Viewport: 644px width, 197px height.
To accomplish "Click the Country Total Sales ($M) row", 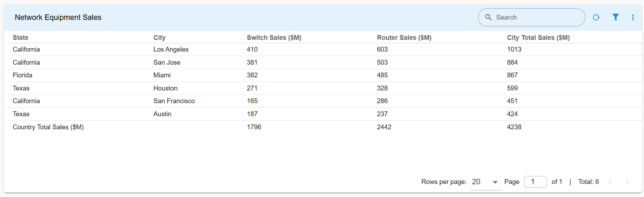I will click(48, 127).
